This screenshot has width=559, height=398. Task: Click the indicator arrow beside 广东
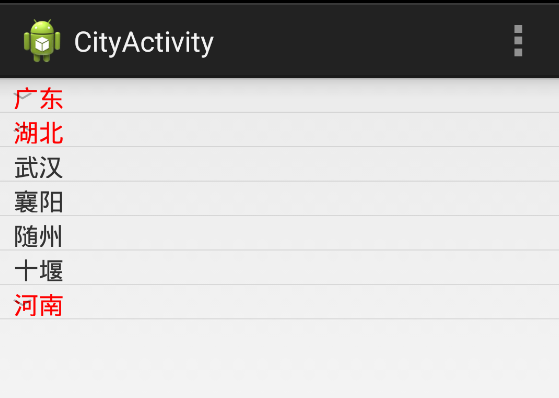[x=22, y=96]
